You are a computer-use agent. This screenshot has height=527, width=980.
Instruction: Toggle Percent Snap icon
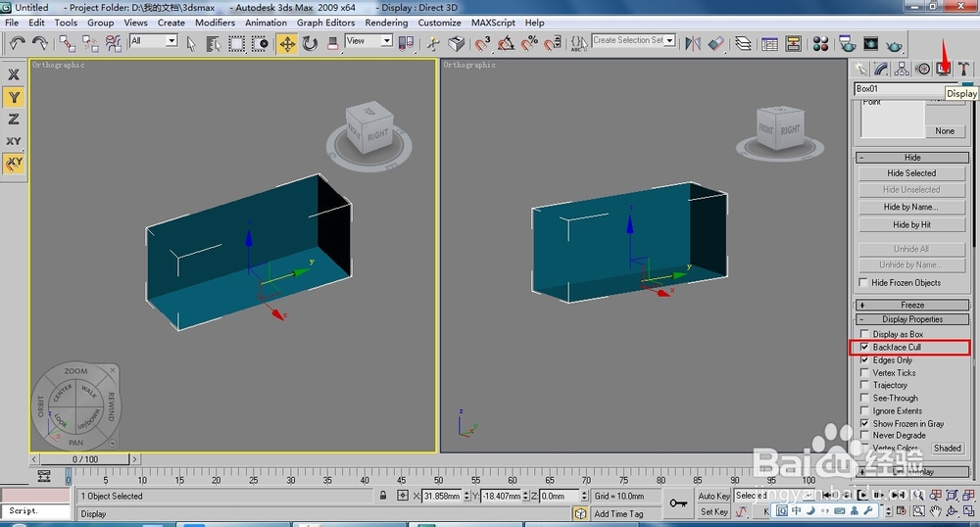(529, 43)
